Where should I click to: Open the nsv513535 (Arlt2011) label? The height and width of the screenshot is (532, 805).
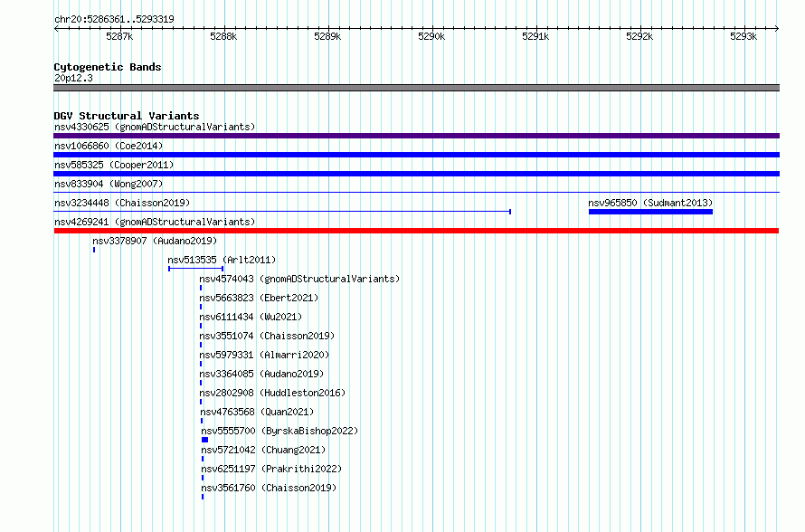(x=222, y=260)
